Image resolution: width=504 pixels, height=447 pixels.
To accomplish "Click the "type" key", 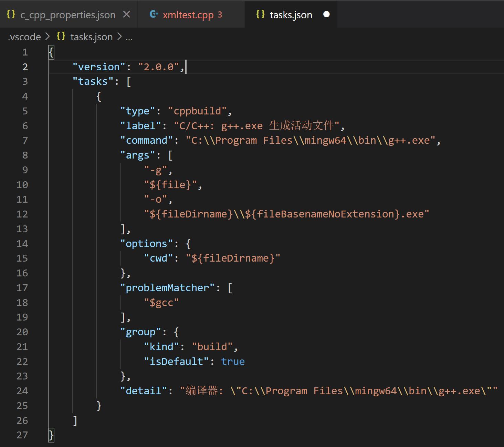I will coord(138,111).
